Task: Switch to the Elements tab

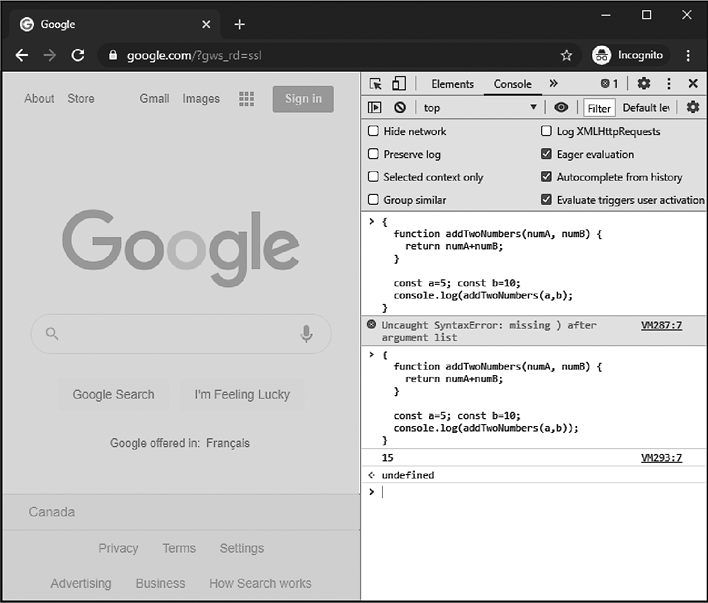Action: click(x=452, y=84)
